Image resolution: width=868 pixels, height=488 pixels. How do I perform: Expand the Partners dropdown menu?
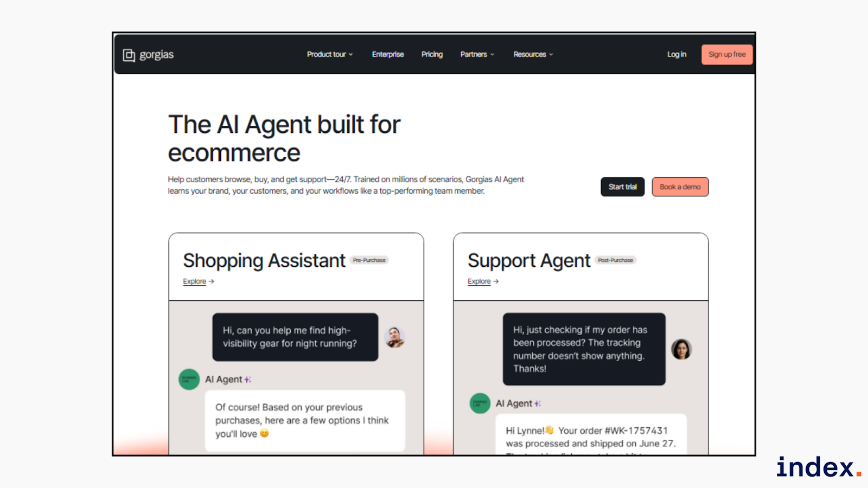pyautogui.click(x=477, y=54)
